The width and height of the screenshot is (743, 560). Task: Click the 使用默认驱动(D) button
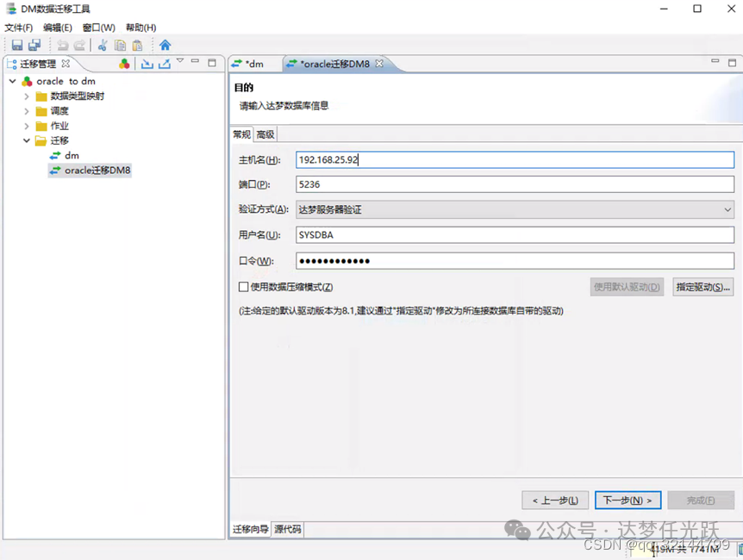pos(627,287)
